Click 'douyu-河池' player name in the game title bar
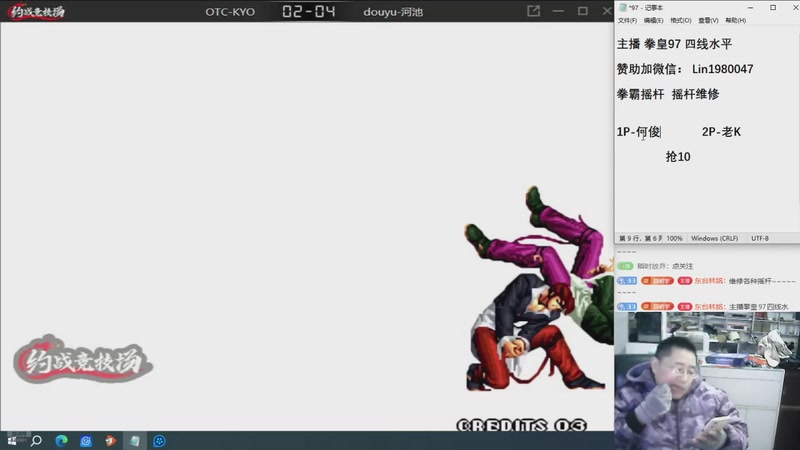 [x=393, y=12]
